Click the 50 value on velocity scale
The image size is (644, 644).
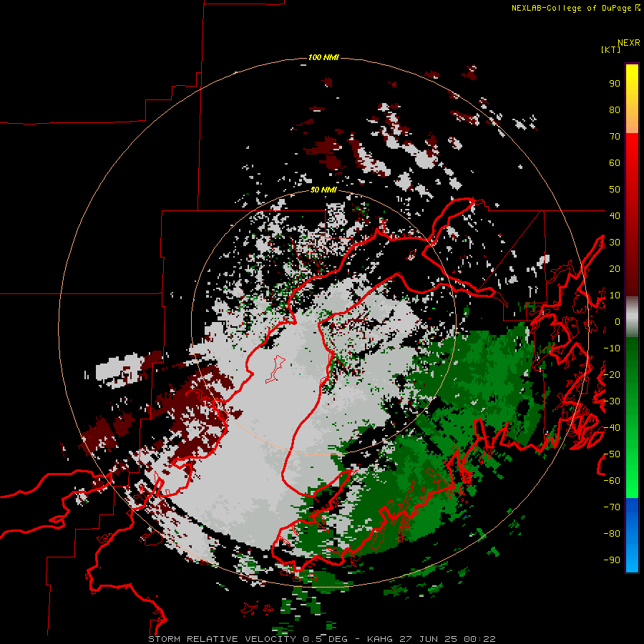615,190
